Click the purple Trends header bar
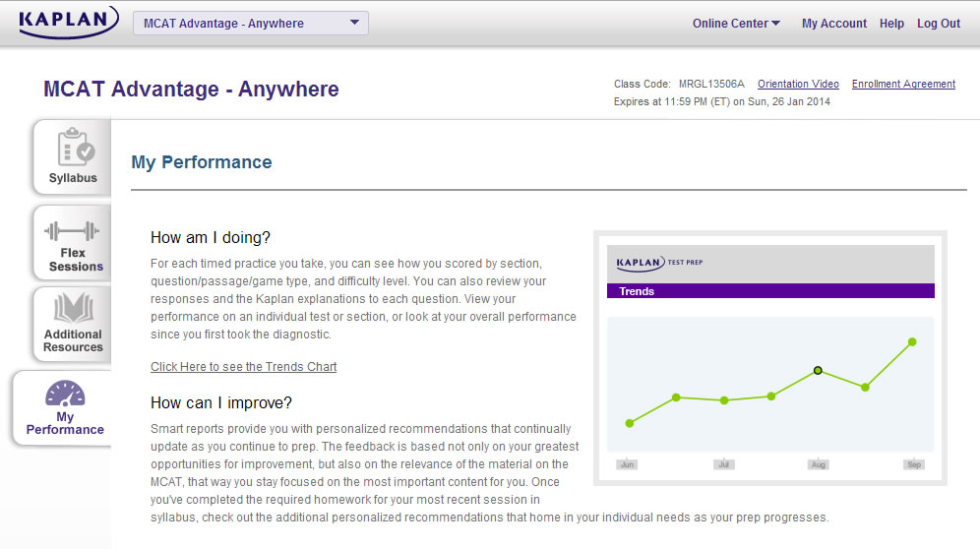 [770, 291]
